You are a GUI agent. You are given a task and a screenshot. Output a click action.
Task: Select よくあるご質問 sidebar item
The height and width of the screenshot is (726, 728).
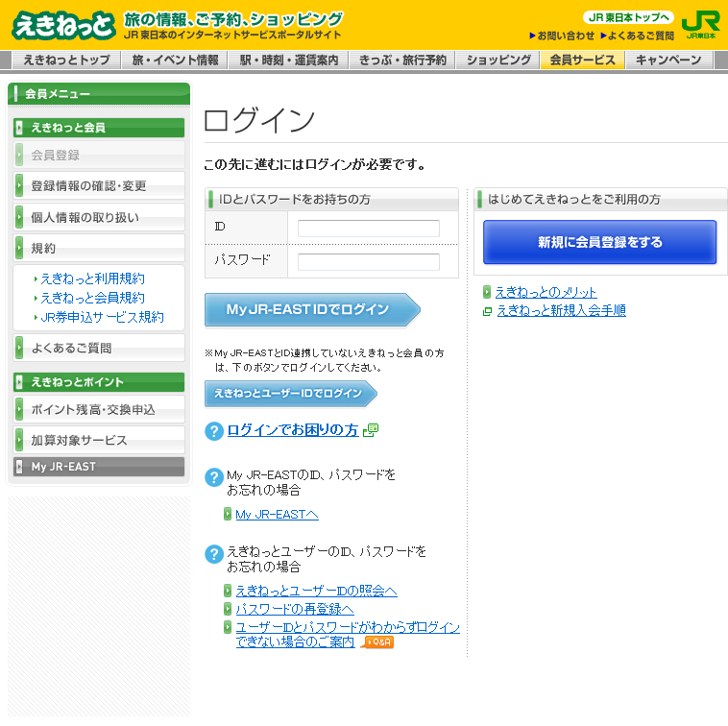[99, 348]
